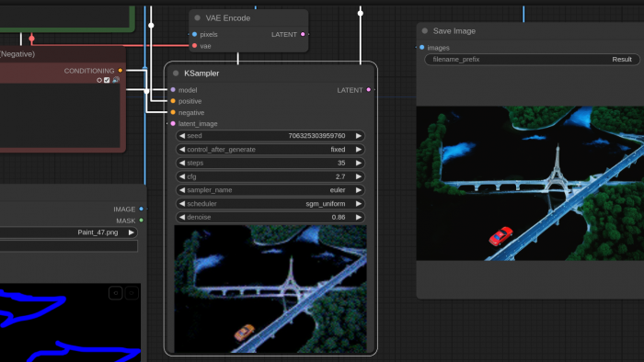Screen dimensions: 644x362
Task: Click the blue mask sketch preview in Load Image
Action: tap(70, 322)
